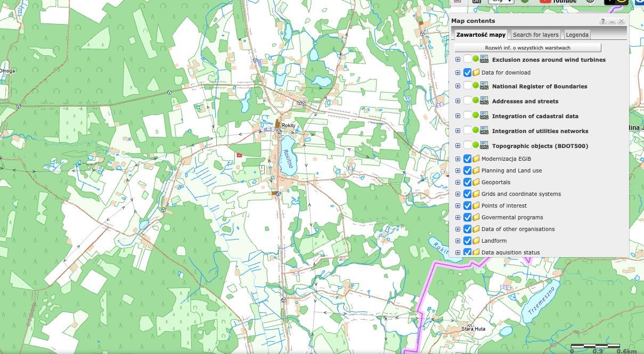Click the Integration of cadastral data layer name

(535, 116)
